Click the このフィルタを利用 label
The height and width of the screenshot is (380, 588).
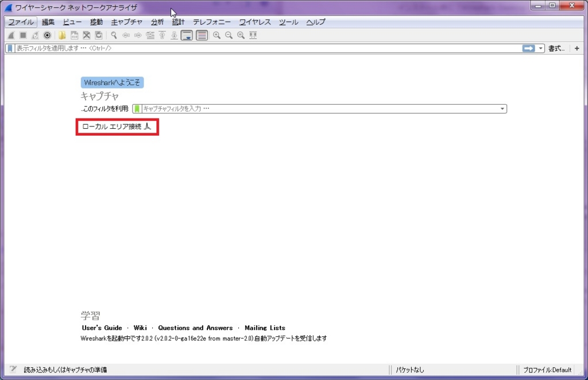tap(105, 109)
